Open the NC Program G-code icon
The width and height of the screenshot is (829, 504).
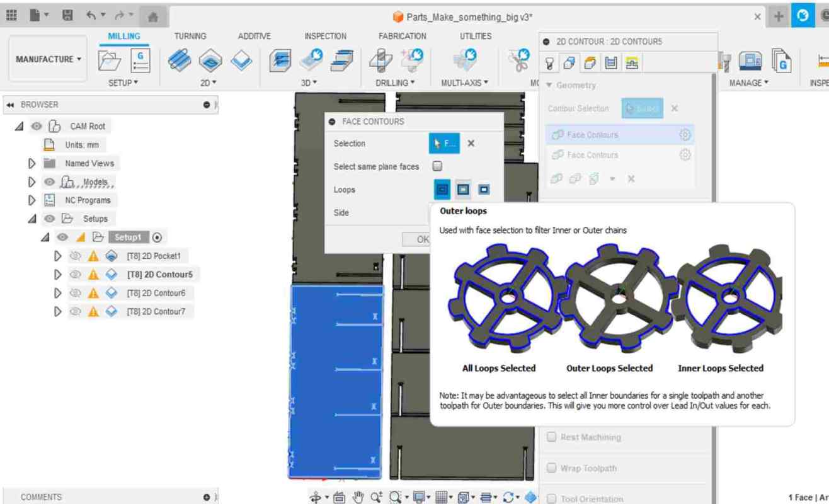[x=140, y=61]
